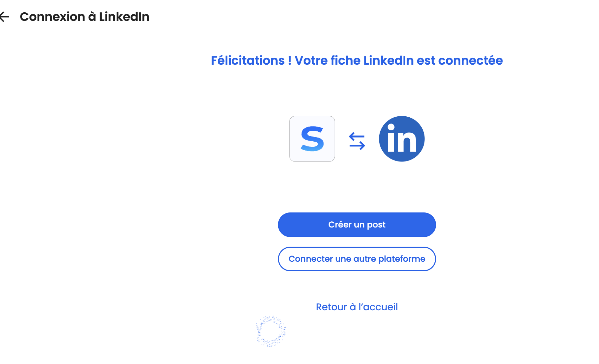Go back using the top-left arrow
Screen dimensions: 599x364
pos(4,17)
